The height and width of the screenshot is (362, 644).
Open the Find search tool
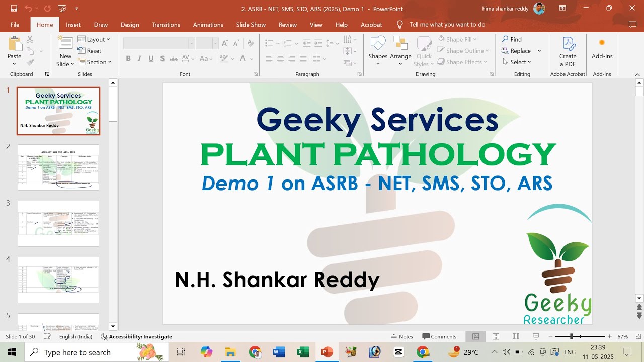[x=512, y=39]
